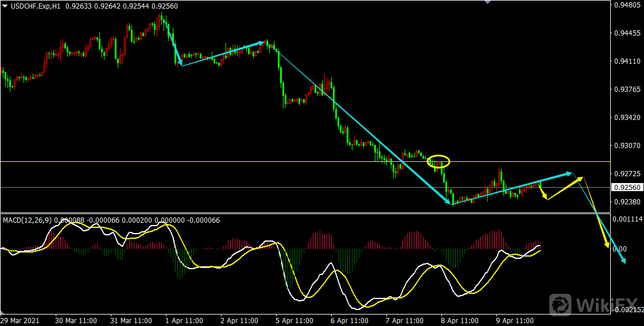Viewport: 644px width, 326px height.
Task: Select the yellow ellipse drawn on chart
Action: point(439,161)
